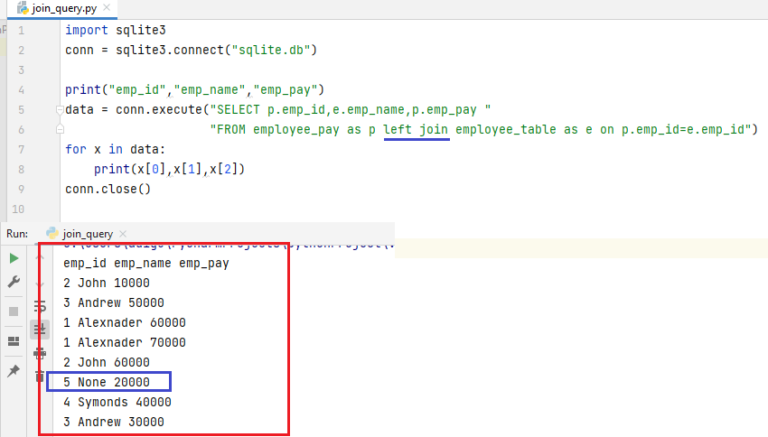Open run configuration settings wrench icon
The height and width of the screenshot is (437, 768).
point(14,282)
